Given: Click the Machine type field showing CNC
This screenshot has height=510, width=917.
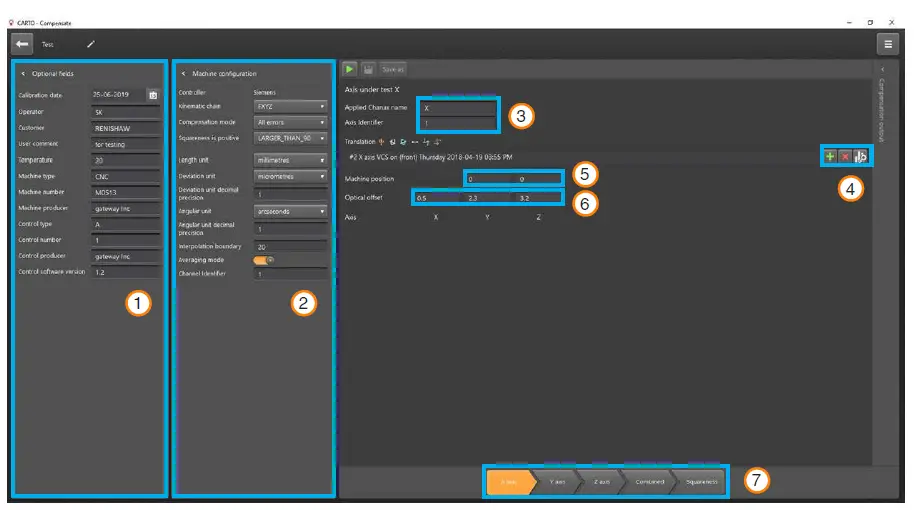Looking at the screenshot, I should 125,177.
